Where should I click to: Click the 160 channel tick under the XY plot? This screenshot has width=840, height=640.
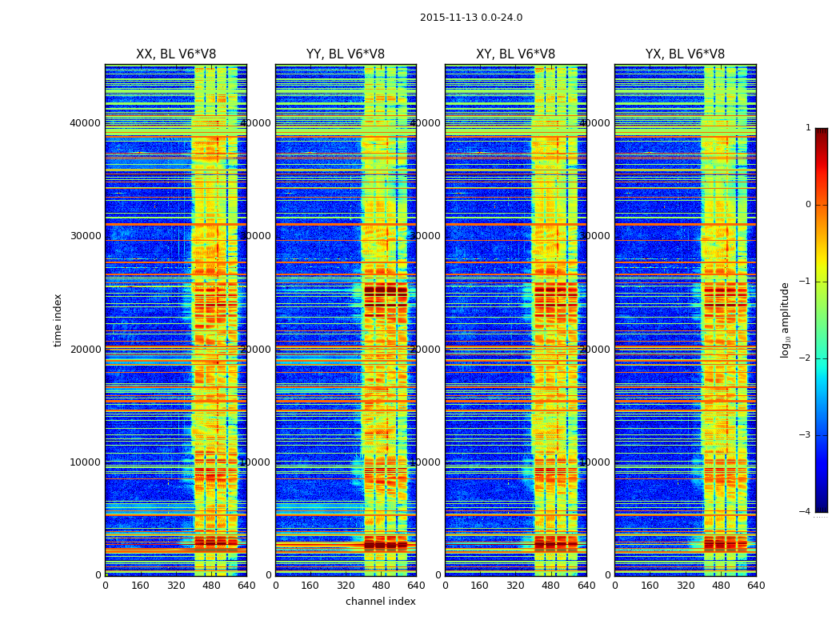pyautogui.click(x=479, y=586)
